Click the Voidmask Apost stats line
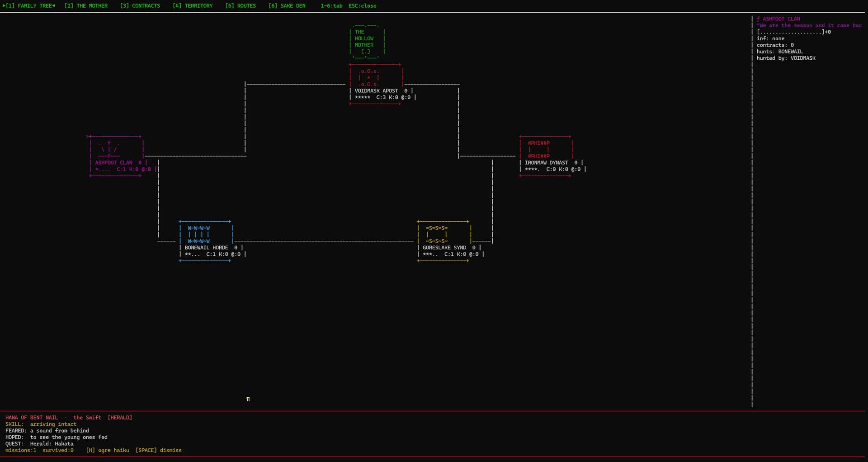This screenshot has width=868, height=462. click(383, 97)
